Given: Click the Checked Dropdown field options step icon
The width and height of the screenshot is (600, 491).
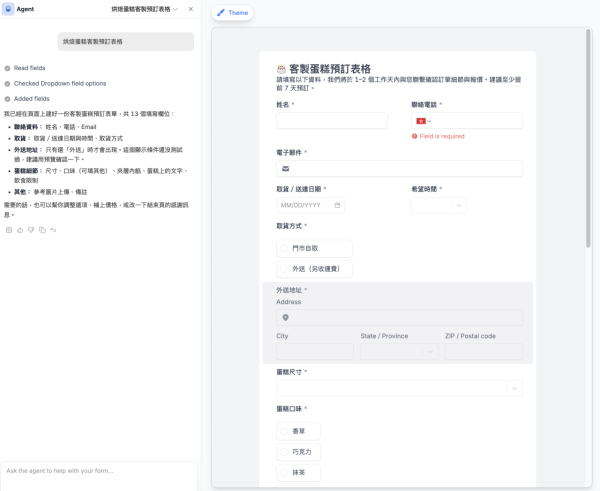Looking at the screenshot, I should pyautogui.click(x=7, y=84).
